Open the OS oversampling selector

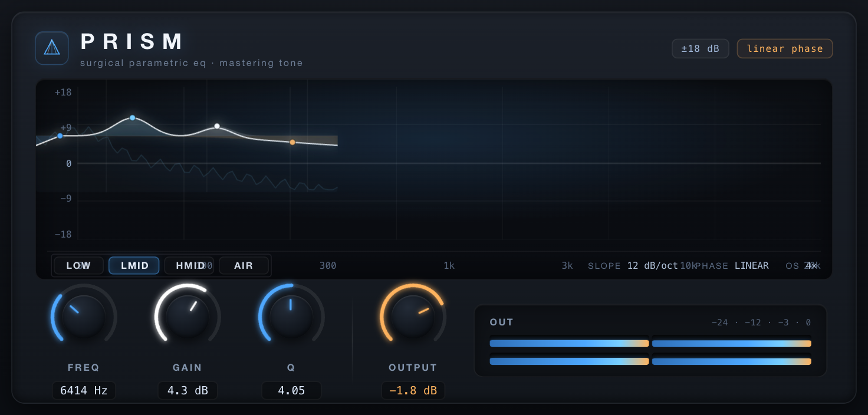coord(802,266)
